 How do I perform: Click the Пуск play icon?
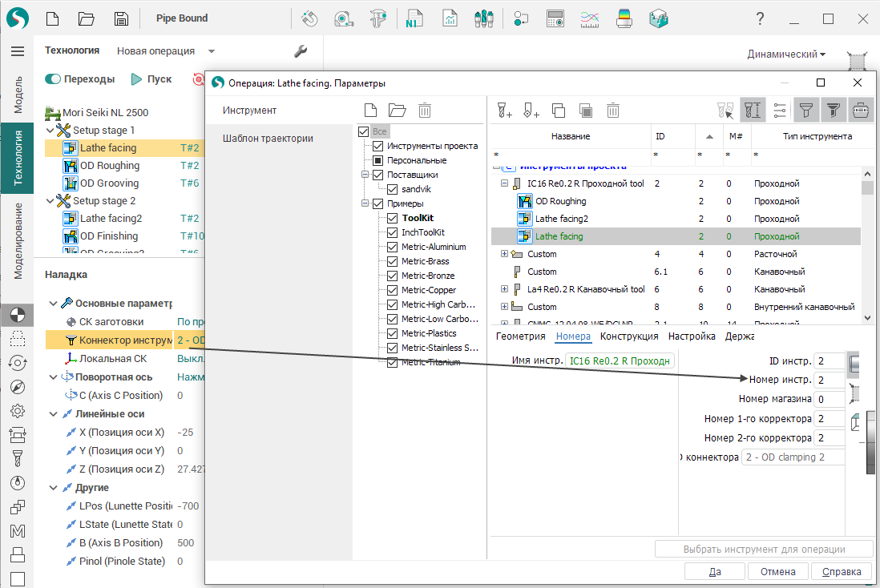click(136, 79)
